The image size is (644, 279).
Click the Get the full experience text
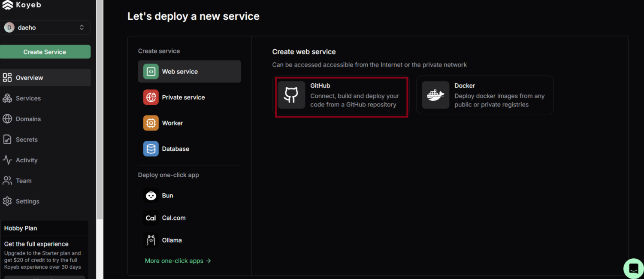[x=36, y=244]
